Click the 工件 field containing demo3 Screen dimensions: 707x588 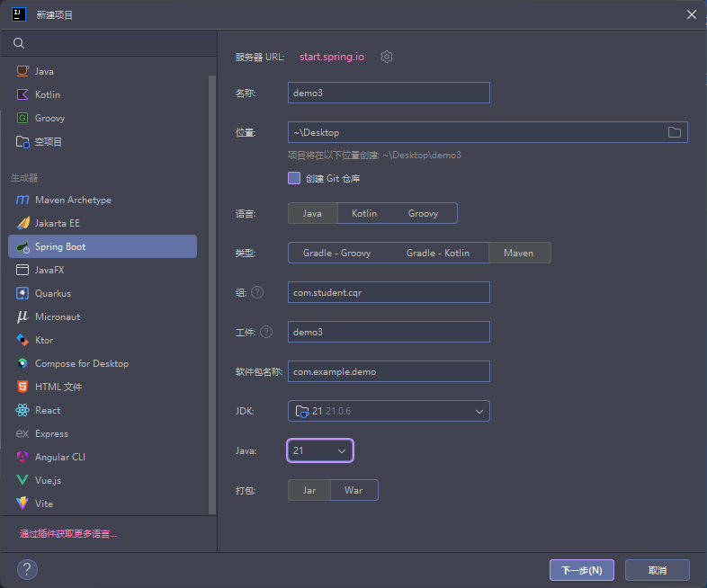[x=389, y=332]
